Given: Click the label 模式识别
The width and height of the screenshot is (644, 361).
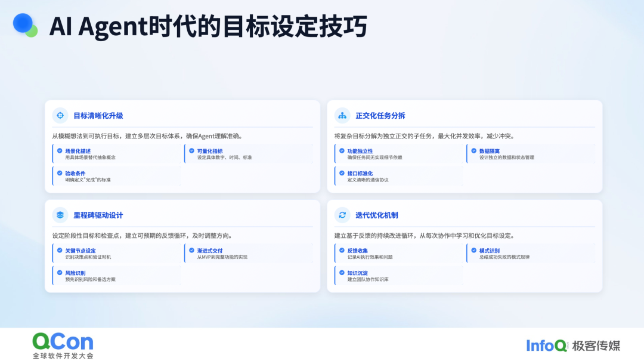Looking at the screenshot, I should (x=490, y=251).
